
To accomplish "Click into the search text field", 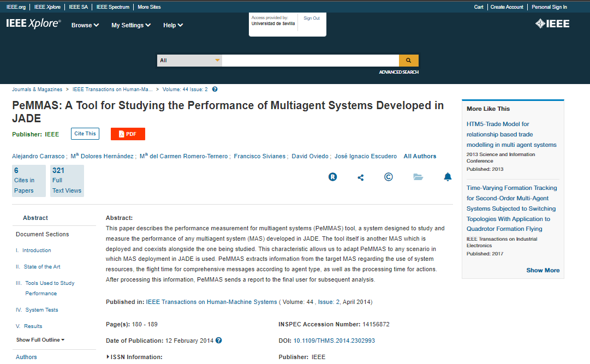I will [309, 61].
